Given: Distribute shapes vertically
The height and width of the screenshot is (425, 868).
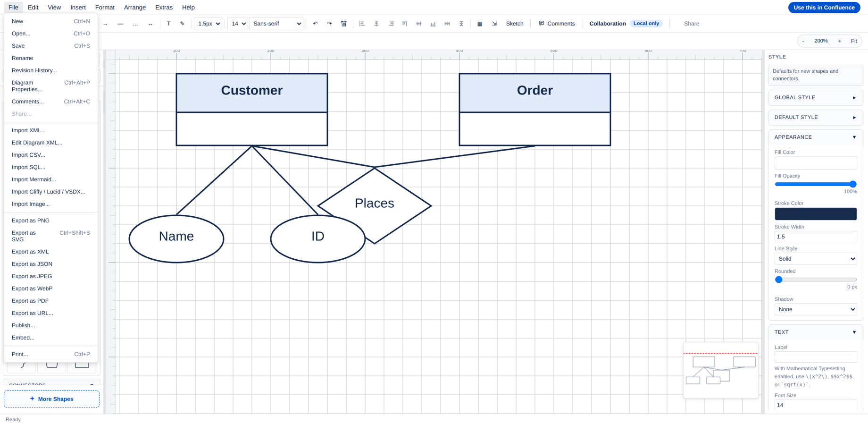Looking at the screenshot, I should [461, 24].
